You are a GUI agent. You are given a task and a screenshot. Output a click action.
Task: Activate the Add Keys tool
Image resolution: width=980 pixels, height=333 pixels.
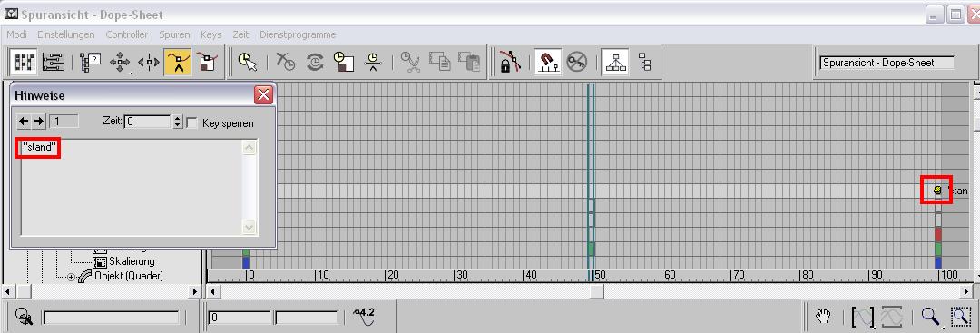pyautogui.click(x=178, y=62)
